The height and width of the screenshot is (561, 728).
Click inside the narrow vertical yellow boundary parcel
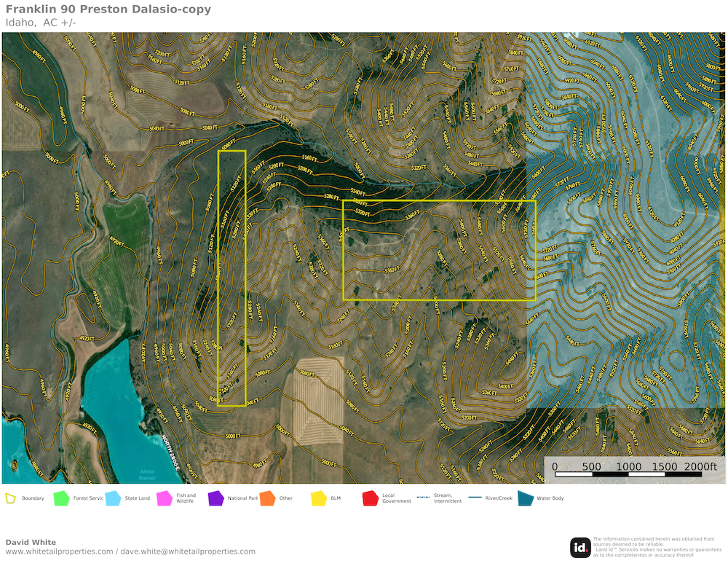click(x=232, y=277)
